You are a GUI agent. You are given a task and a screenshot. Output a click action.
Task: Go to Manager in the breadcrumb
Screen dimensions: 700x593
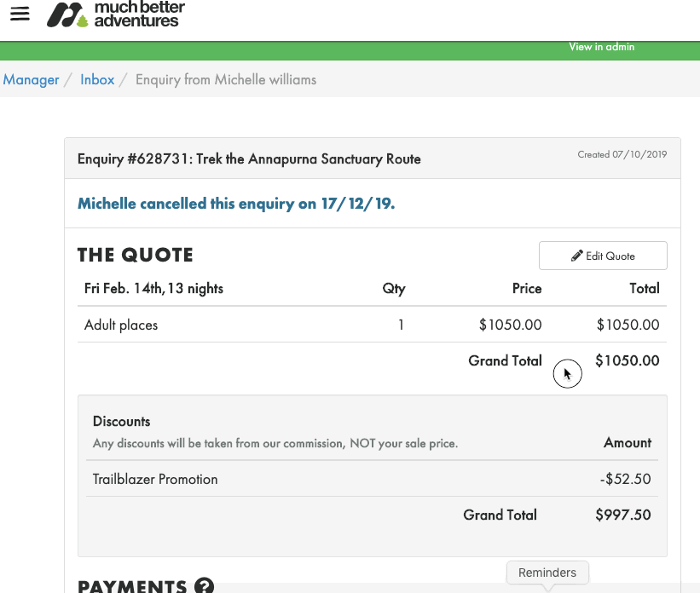(32, 79)
